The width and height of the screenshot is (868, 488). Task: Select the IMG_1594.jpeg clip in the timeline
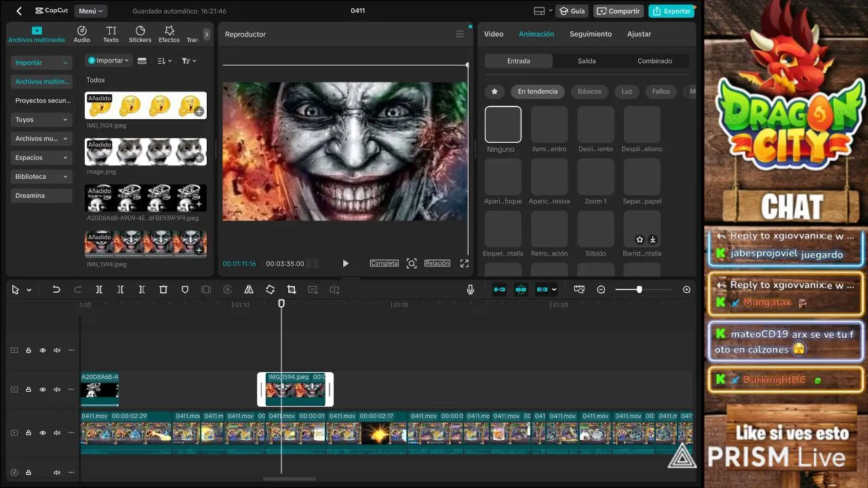pos(295,389)
